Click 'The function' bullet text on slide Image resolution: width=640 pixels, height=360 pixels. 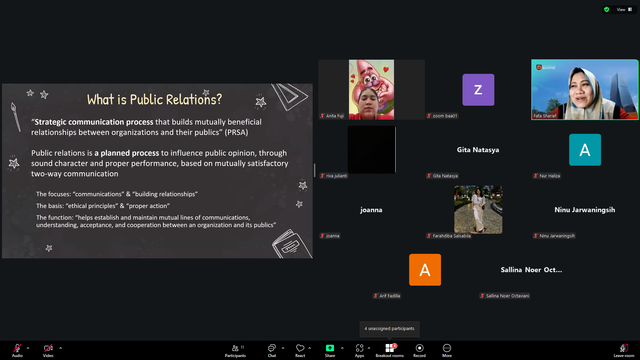156,221
